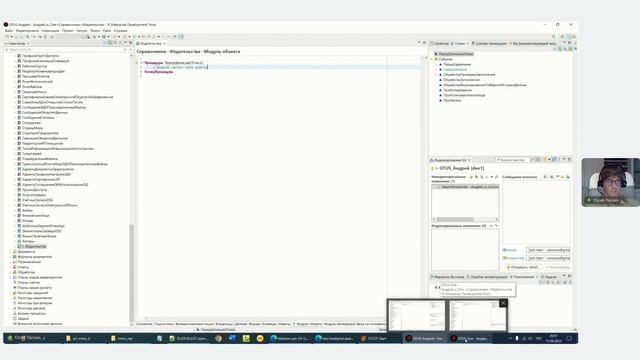Collapse the События outline group
Screen dimensions: 640x360
[x=432, y=59]
